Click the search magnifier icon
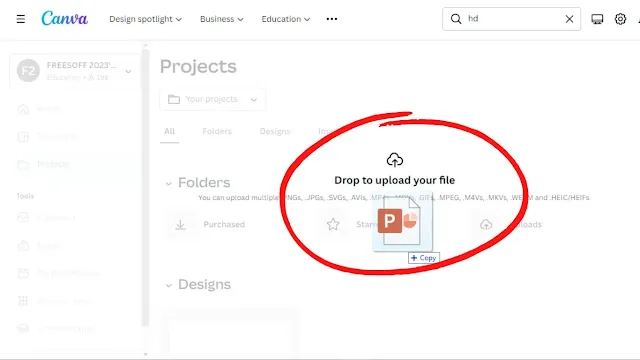Viewport: 640px width, 360px height. point(456,19)
